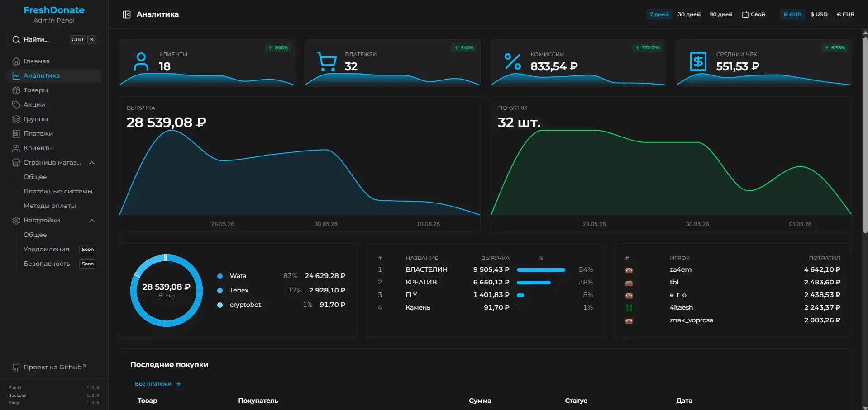Select the 90 дней period
This screenshot has width=868, height=410.
click(x=721, y=14)
